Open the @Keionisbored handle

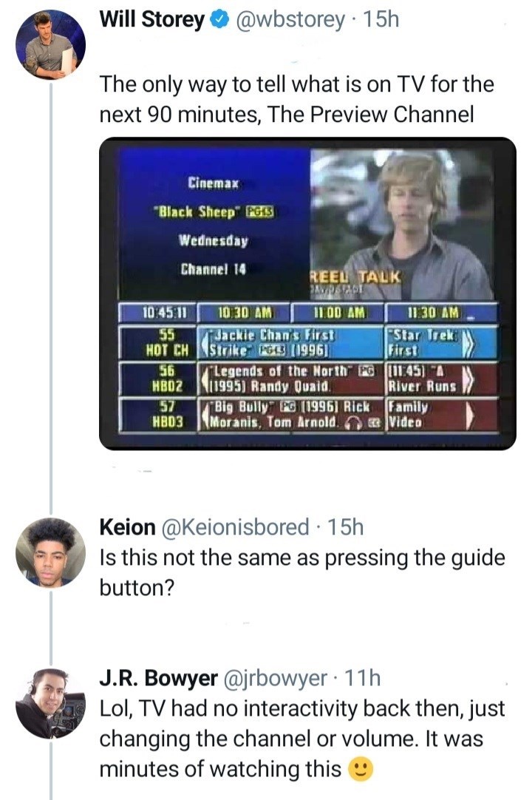[x=236, y=527]
